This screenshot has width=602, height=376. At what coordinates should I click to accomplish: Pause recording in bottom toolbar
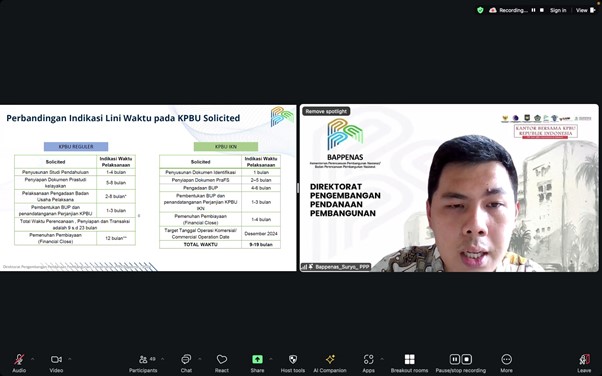pos(455,359)
